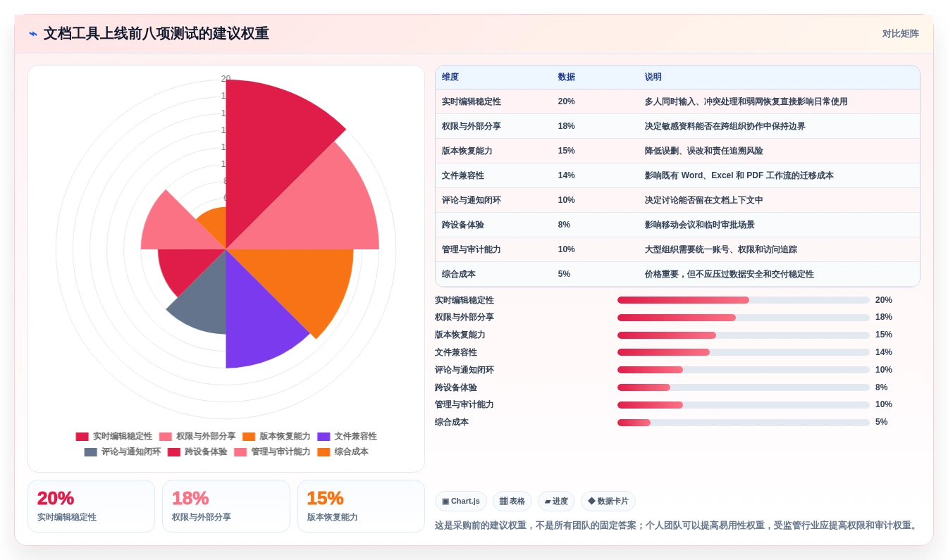Click the 实时编辑稳定性 progress bar
The width and height of the screenshot is (948, 560).
pyautogui.click(x=744, y=300)
